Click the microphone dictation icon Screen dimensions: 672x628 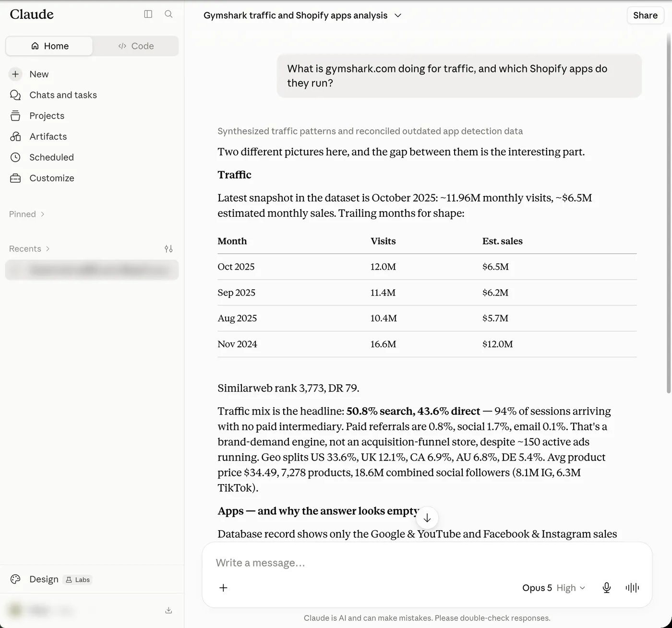click(607, 588)
